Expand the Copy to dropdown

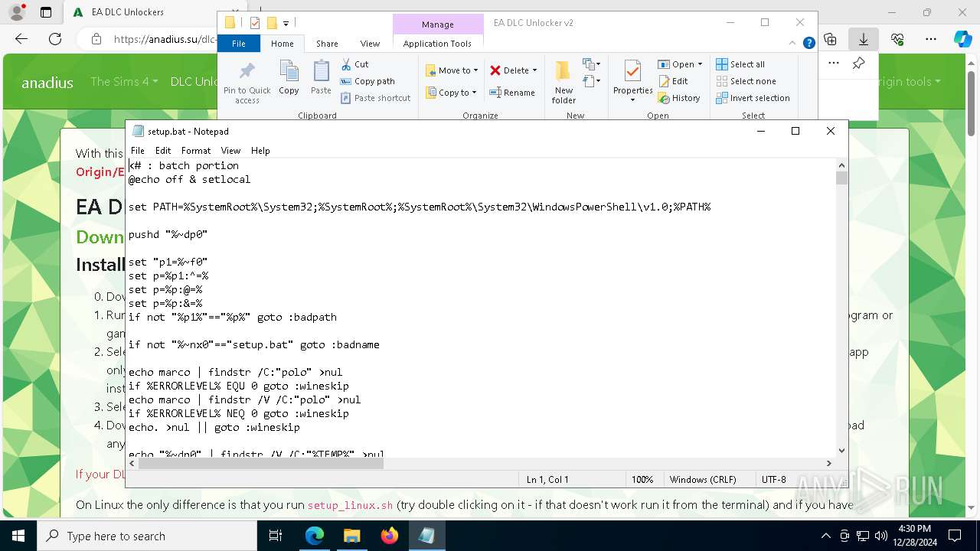tap(474, 93)
